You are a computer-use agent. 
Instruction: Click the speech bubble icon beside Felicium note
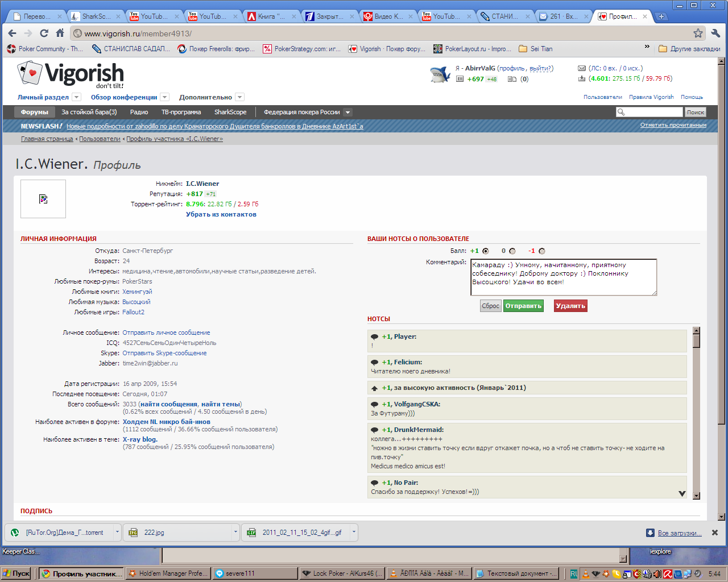coord(374,363)
